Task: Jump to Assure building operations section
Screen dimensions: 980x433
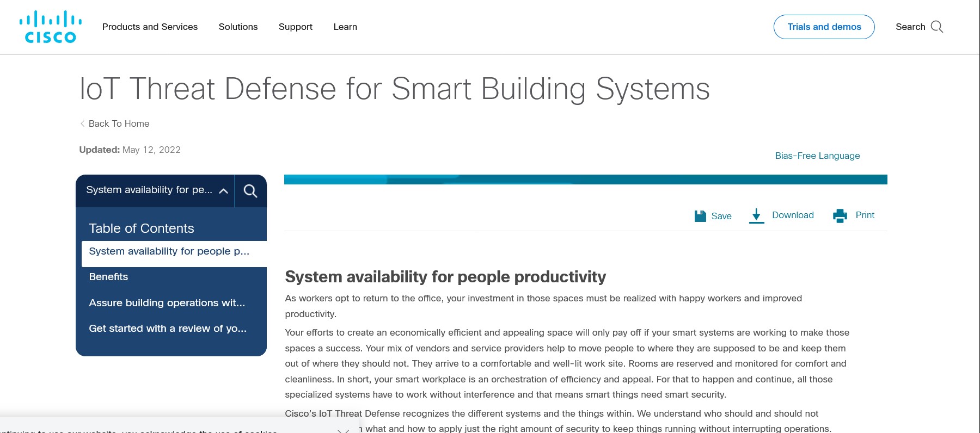Action: 167,302
